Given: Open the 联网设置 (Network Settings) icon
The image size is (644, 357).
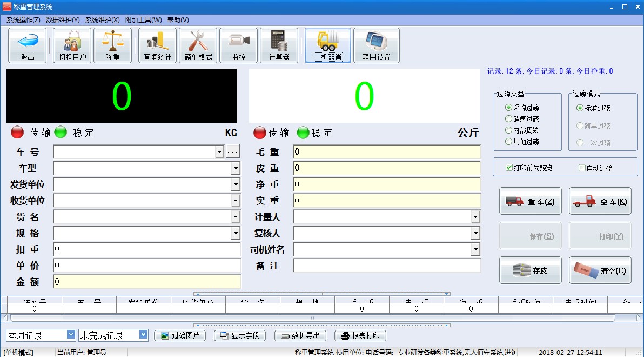Looking at the screenshot, I should [376, 45].
